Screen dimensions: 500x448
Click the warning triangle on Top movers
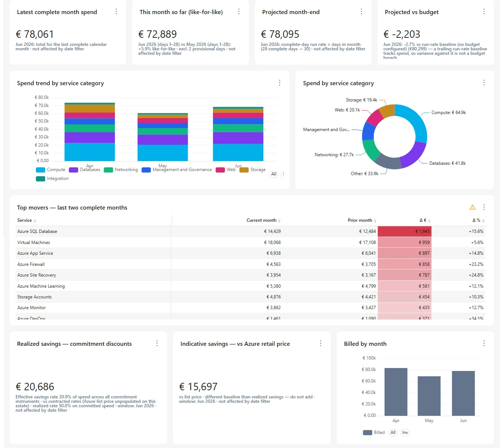[x=473, y=207]
